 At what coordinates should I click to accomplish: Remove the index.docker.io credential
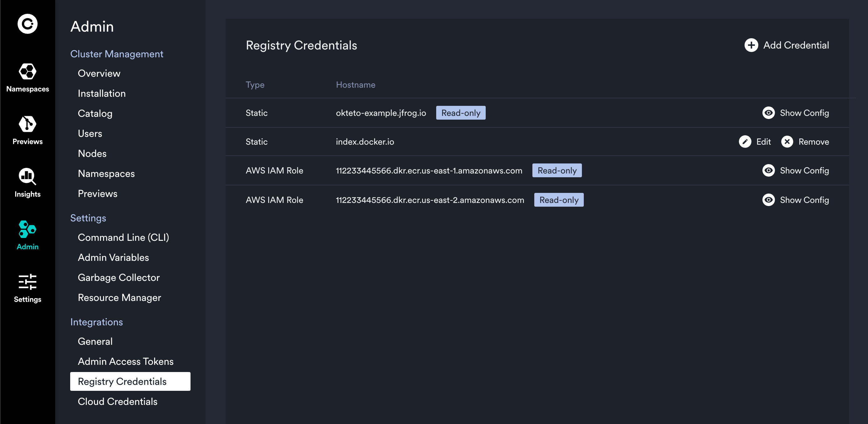805,142
